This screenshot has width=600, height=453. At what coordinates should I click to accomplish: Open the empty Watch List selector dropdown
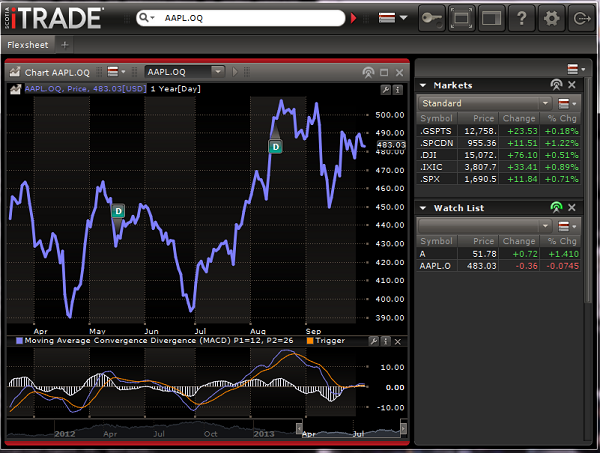(x=485, y=226)
